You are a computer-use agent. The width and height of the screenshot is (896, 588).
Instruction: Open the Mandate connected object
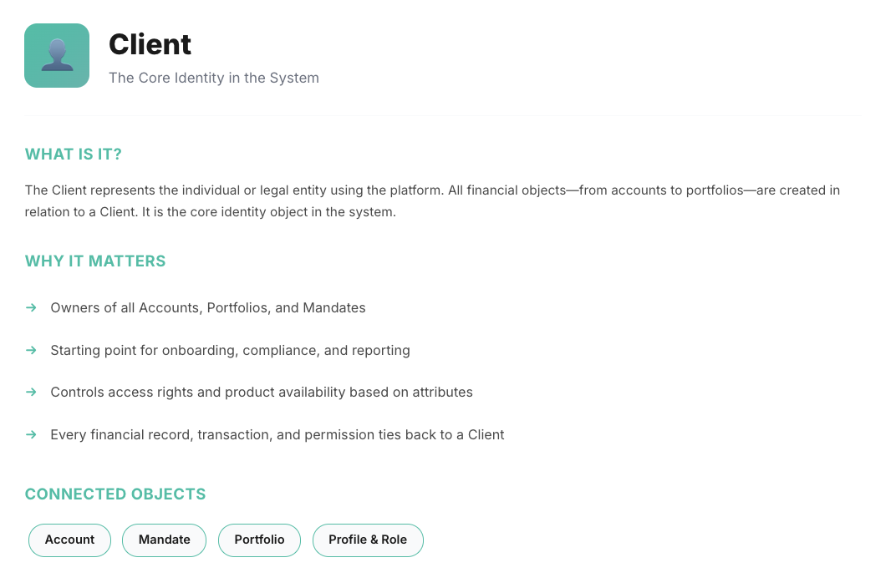pyautogui.click(x=164, y=540)
